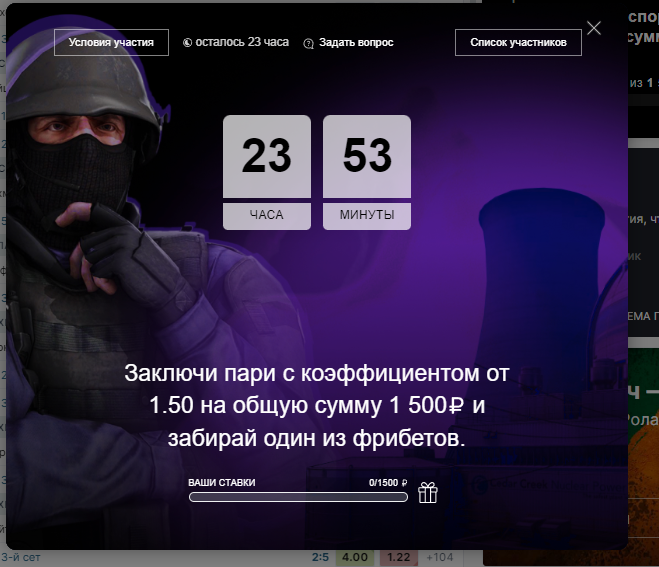Click the Задать вопрос link
The height and width of the screenshot is (567, 659).
click(x=356, y=42)
